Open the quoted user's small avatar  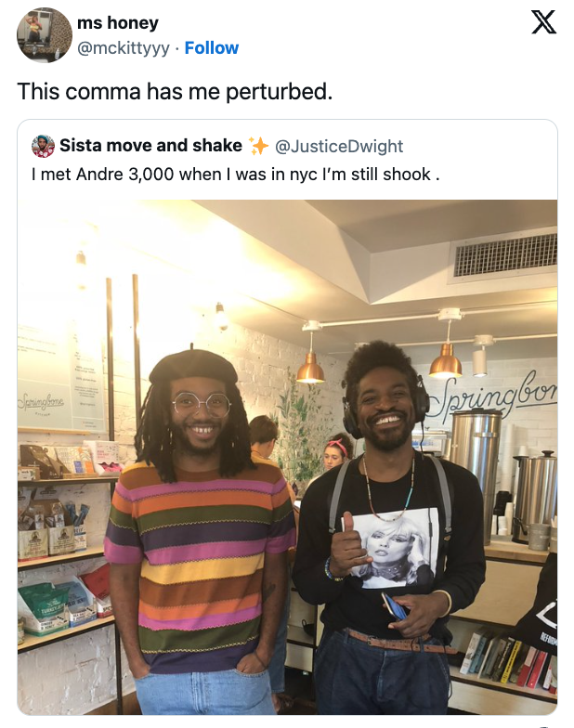pyautogui.click(x=43, y=147)
